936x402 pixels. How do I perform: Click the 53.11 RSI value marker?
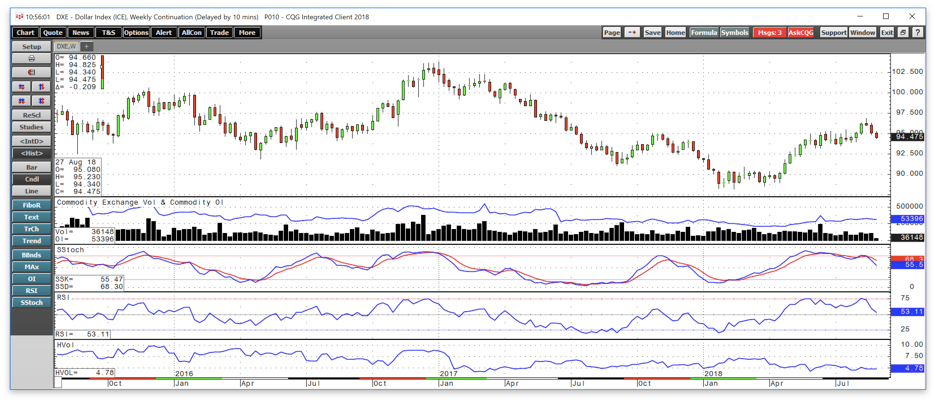(x=908, y=311)
